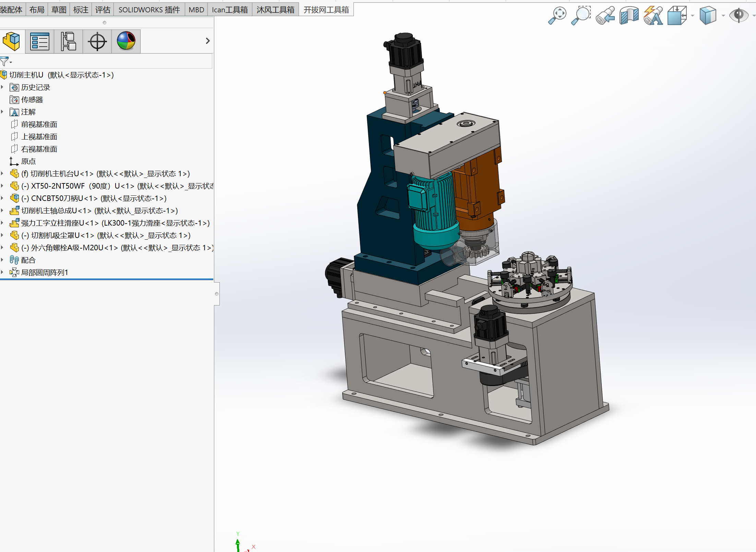Image resolution: width=756 pixels, height=552 pixels.
Task: Expand the 历史记录 tree node
Action: pos(2,87)
